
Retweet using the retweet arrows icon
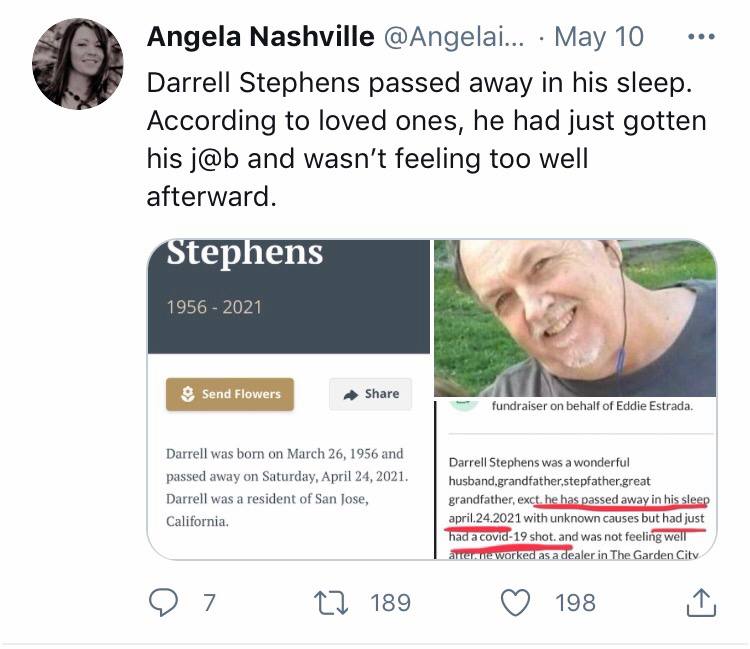tap(331, 603)
